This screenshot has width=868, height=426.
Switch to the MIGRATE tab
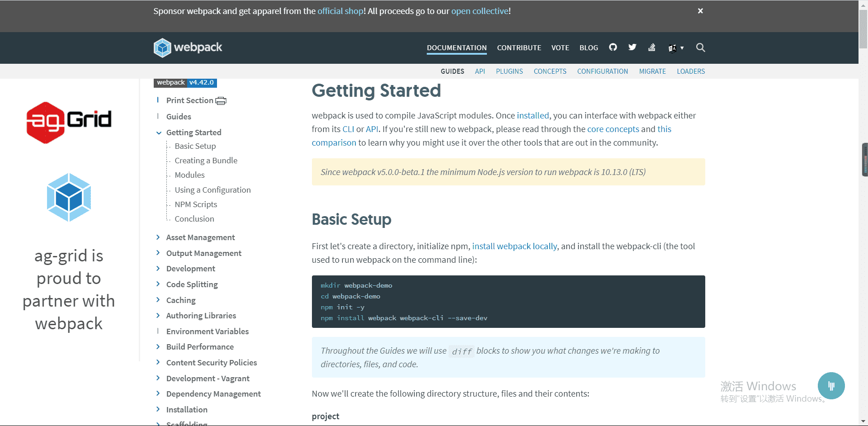652,71
